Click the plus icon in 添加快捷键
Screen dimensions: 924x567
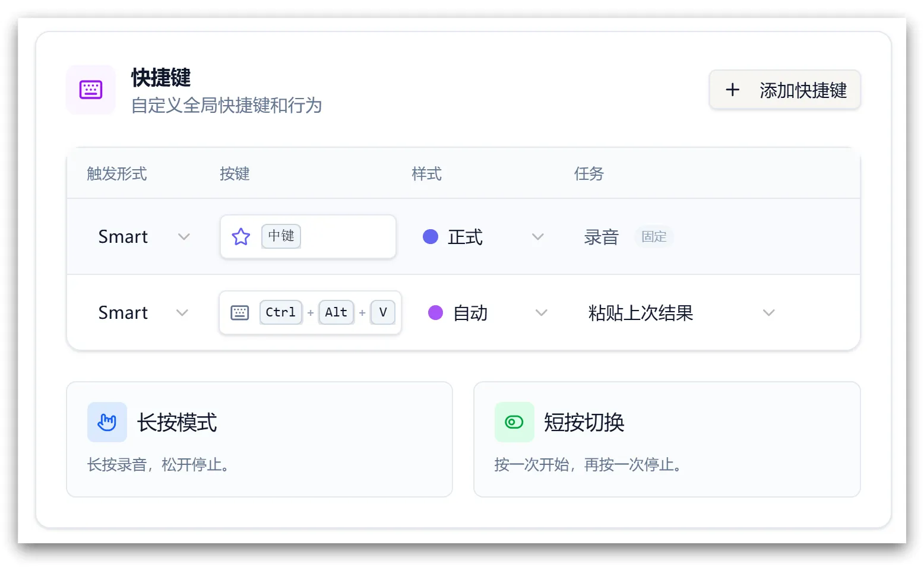tap(732, 90)
